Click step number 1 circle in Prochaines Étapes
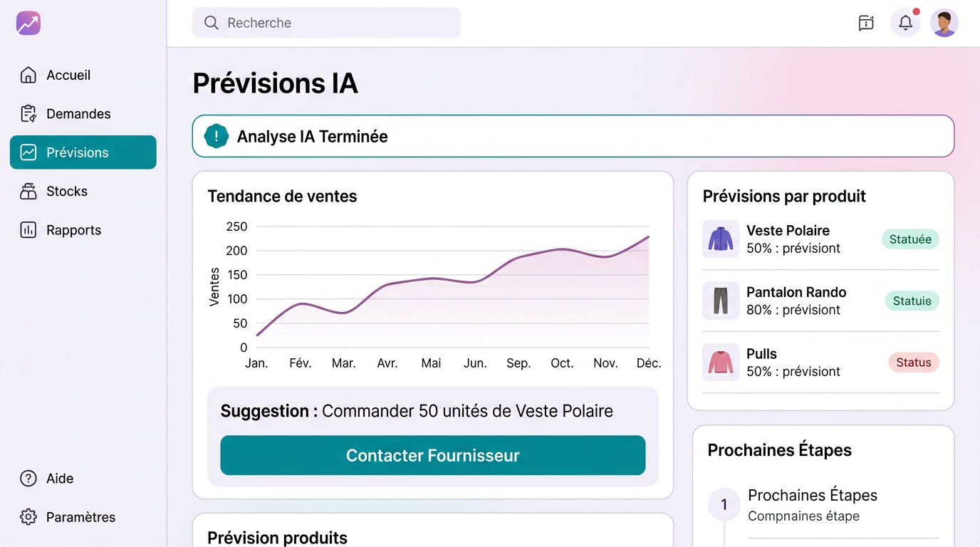The image size is (980, 547). click(x=724, y=505)
